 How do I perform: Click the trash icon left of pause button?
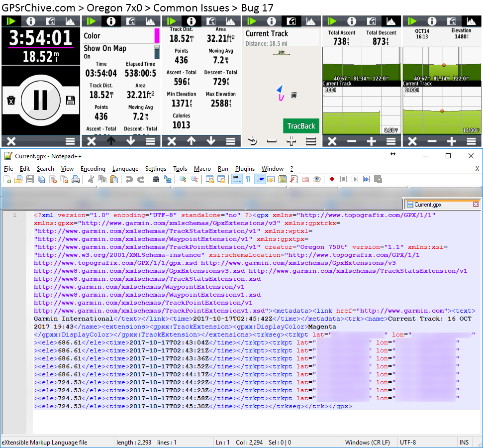tap(11, 100)
